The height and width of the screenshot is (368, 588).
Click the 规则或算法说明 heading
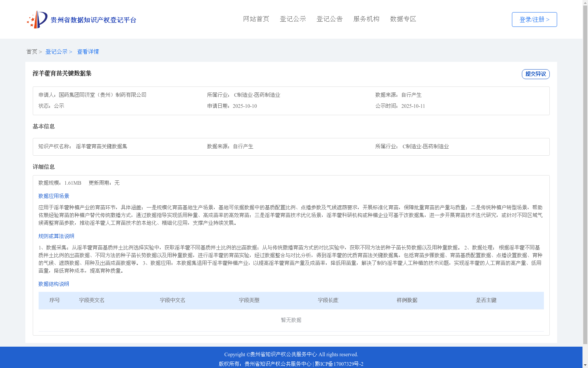pyautogui.click(x=56, y=236)
